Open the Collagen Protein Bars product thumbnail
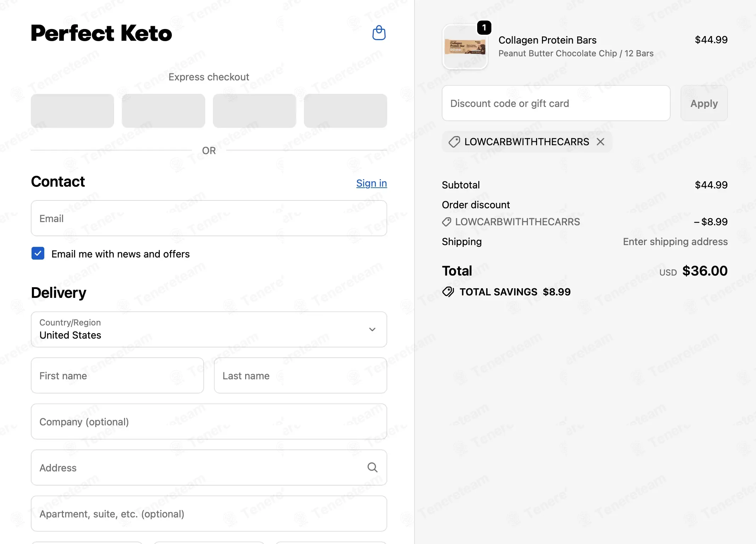Image resolution: width=756 pixels, height=544 pixels. coord(465,47)
